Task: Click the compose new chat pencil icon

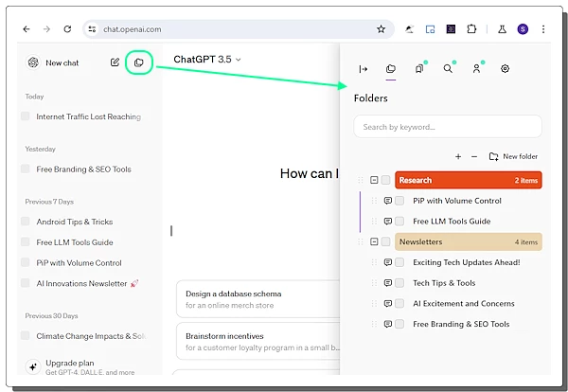Action: coord(115,62)
